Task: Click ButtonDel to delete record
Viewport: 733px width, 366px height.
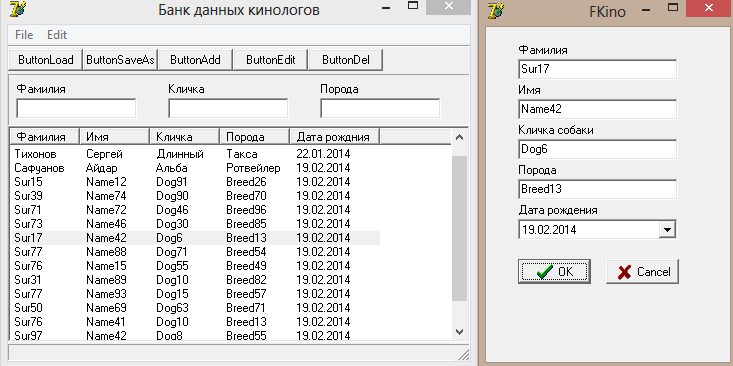Action: click(x=345, y=60)
